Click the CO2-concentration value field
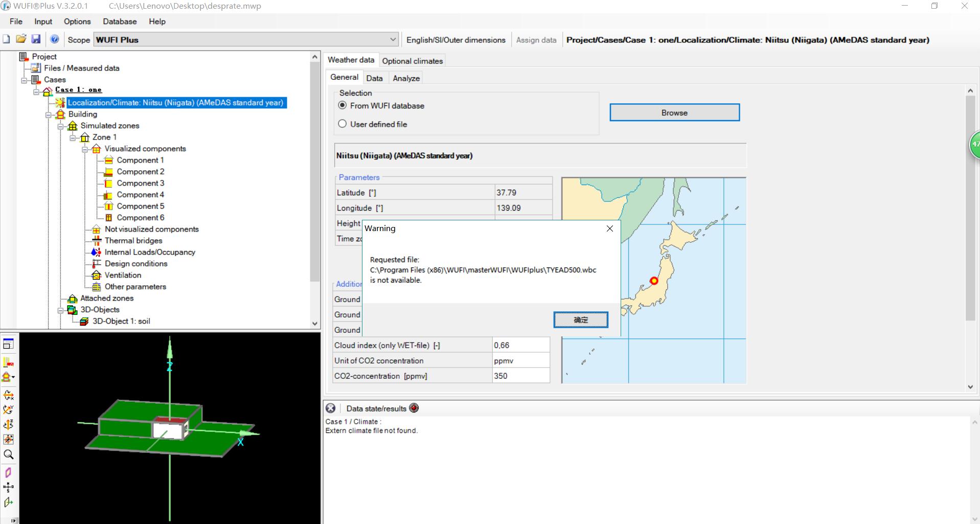 (x=520, y=376)
